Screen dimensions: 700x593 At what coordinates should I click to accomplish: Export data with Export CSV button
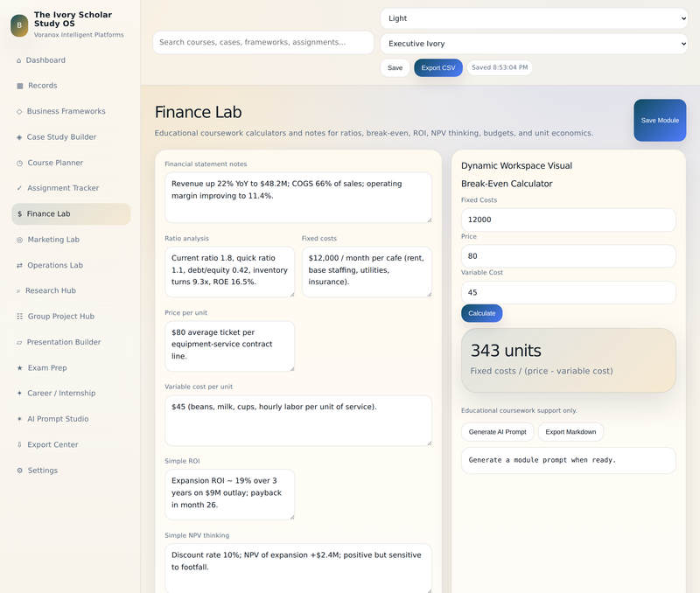pyautogui.click(x=438, y=68)
